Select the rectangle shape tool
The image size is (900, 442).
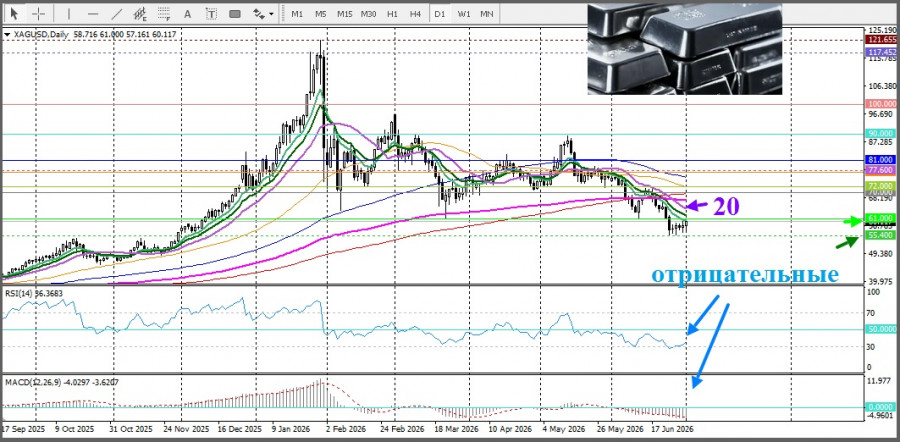pyautogui.click(x=235, y=13)
